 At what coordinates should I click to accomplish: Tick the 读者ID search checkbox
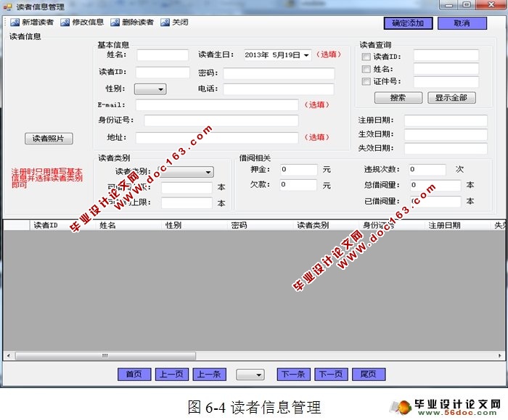[366, 57]
